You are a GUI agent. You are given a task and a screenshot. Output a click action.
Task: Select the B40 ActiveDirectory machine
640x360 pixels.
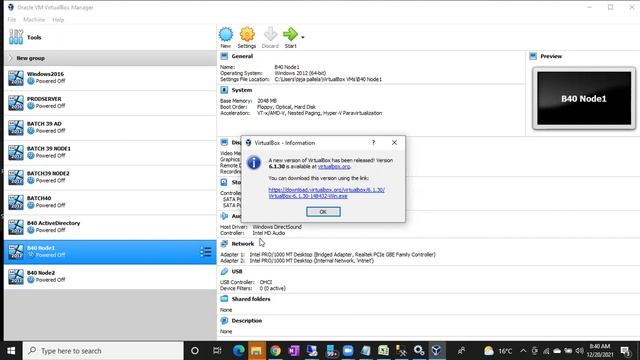[110, 227]
